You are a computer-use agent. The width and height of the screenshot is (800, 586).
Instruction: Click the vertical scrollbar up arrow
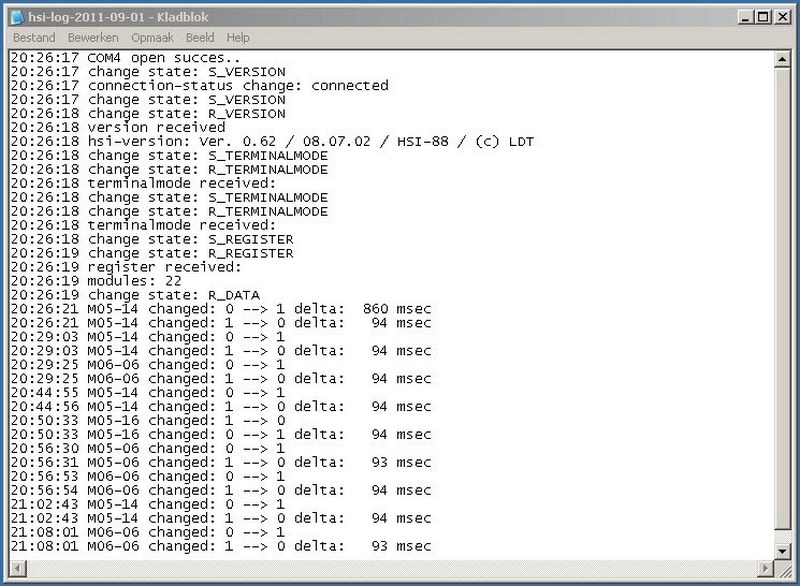[x=781, y=60]
